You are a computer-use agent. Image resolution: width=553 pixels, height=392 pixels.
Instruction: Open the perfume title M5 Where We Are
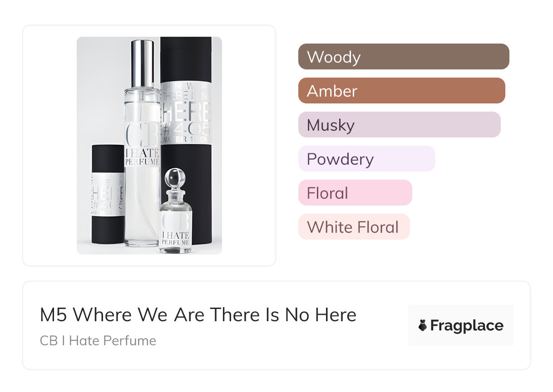(x=198, y=315)
